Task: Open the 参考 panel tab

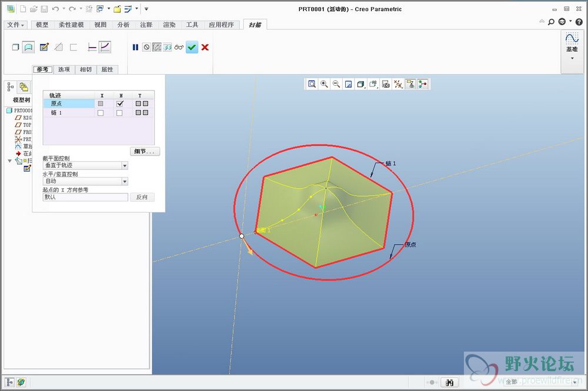Action: coord(42,69)
